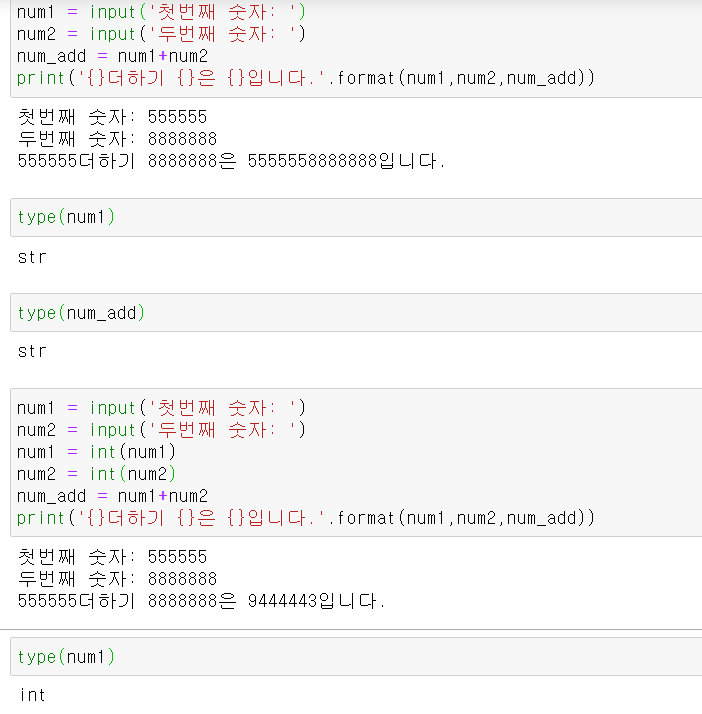
Task: Click the int output text
Action: coord(32,695)
